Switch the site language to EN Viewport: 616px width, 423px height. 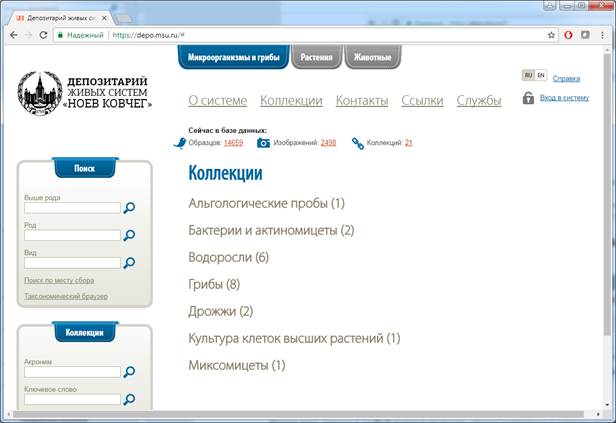point(541,76)
